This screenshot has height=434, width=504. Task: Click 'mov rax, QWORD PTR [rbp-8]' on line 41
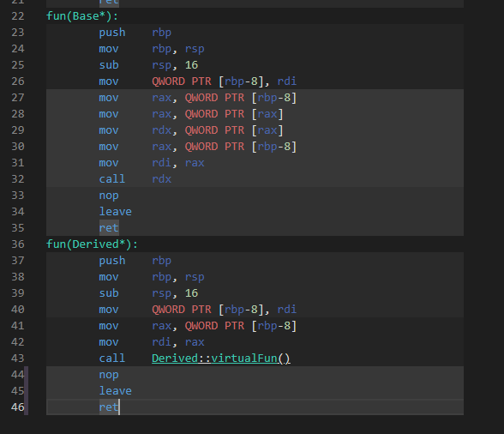tap(198, 326)
